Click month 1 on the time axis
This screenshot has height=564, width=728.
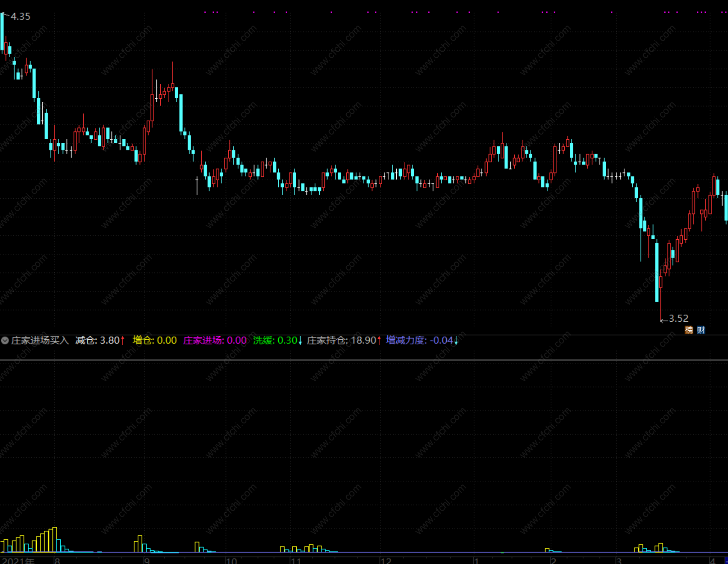(x=476, y=561)
